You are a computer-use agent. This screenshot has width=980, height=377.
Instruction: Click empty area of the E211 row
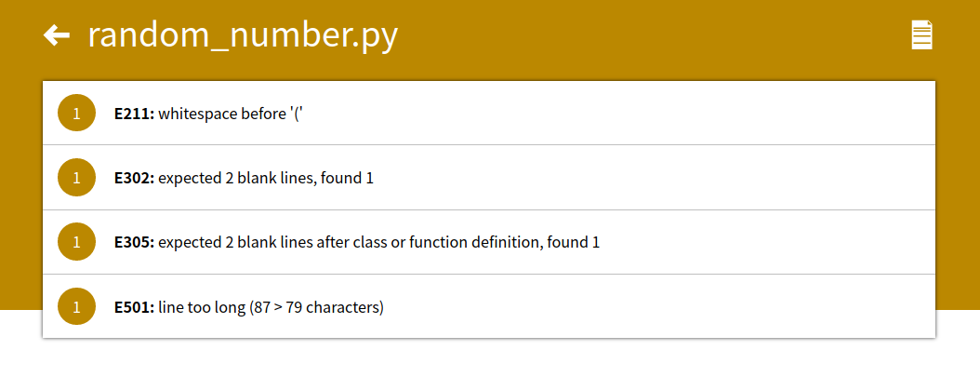[x=625, y=114]
